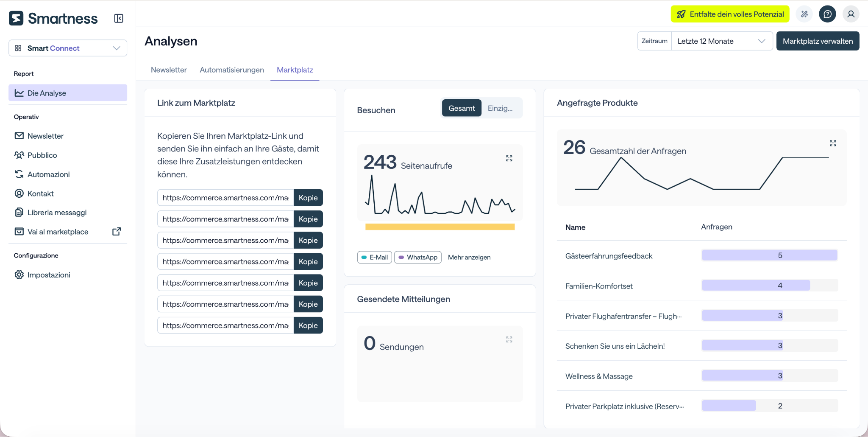The image size is (868, 437).
Task: Open the user profile icon
Action: click(x=851, y=14)
